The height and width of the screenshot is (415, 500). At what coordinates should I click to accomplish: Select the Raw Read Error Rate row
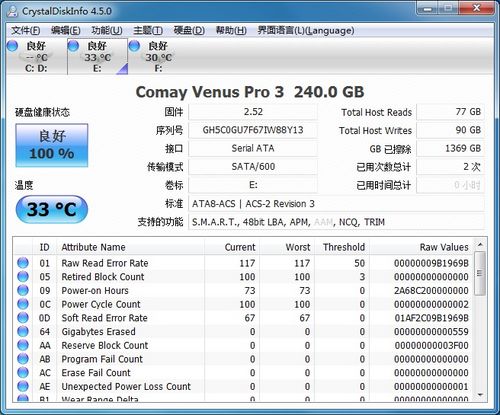(243, 263)
